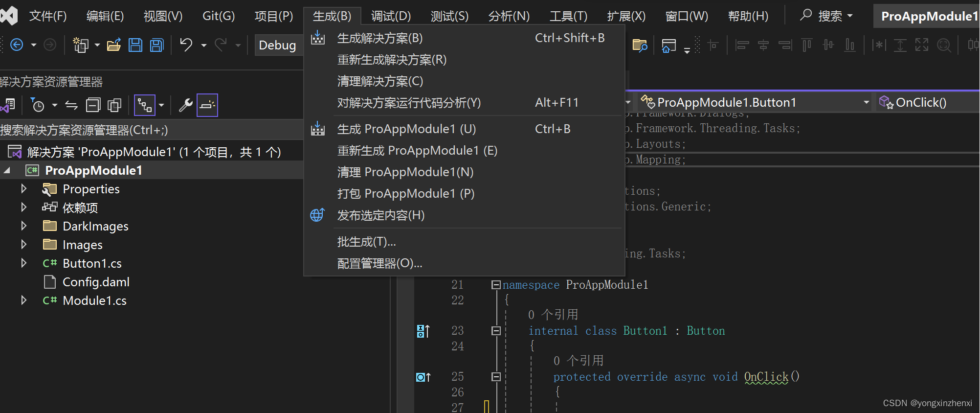Click the Visual Studio logo icon
This screenshot has height=413, width=980.
pyautogui.click(x=9, y=16)
